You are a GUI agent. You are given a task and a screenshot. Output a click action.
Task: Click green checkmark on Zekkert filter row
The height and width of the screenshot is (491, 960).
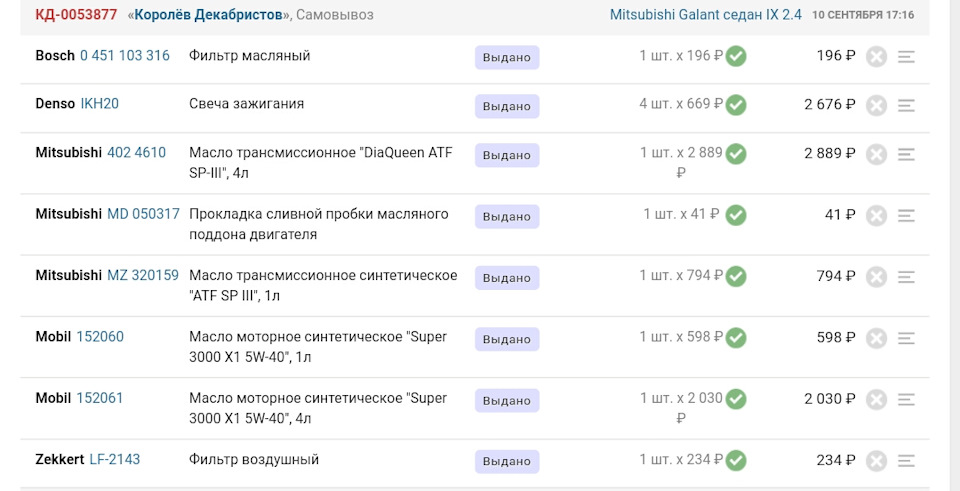point(736,460)
